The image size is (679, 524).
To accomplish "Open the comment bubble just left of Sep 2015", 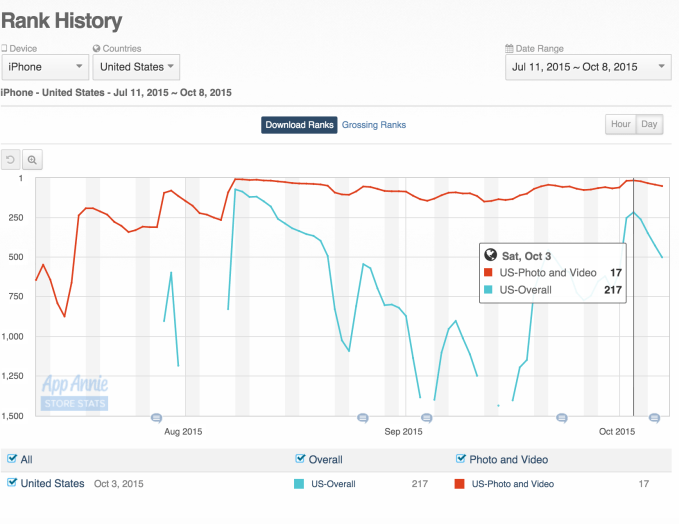I will tap(362, 417).
